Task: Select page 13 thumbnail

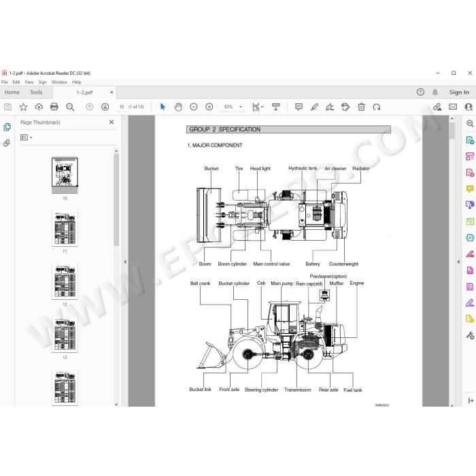Action: click(x=65, y=334)
